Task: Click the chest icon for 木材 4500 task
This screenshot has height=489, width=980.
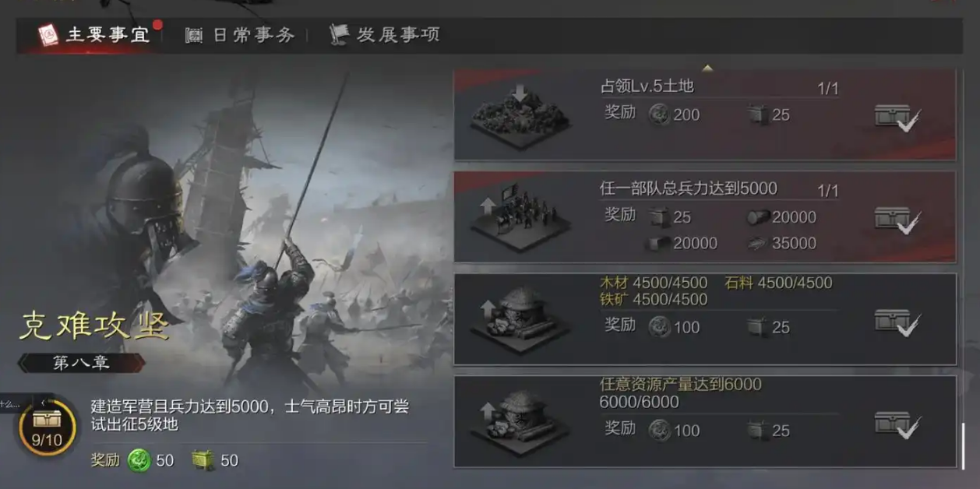Action: click(897, 323)
